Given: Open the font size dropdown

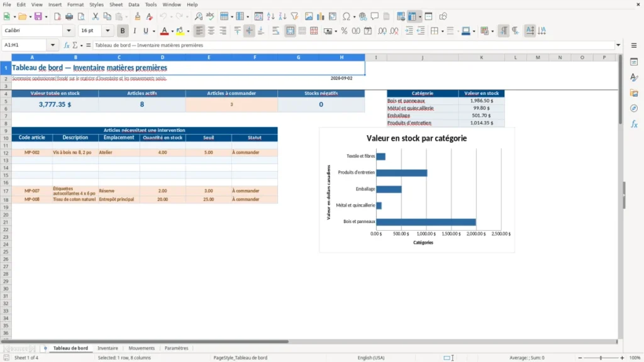Looking at the screenshot, I should point(108,30).
